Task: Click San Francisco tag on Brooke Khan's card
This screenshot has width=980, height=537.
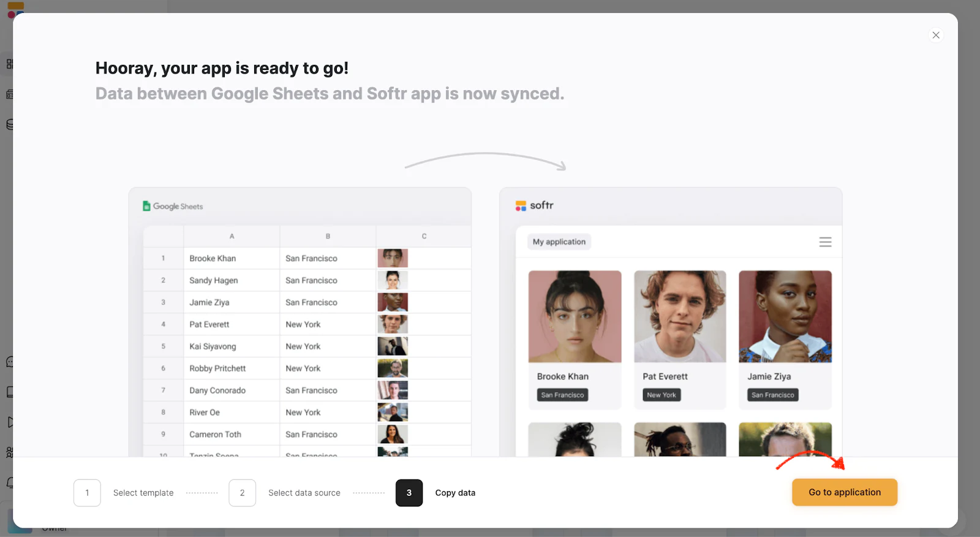Action: pyautogui.click(x=562, y=395)
